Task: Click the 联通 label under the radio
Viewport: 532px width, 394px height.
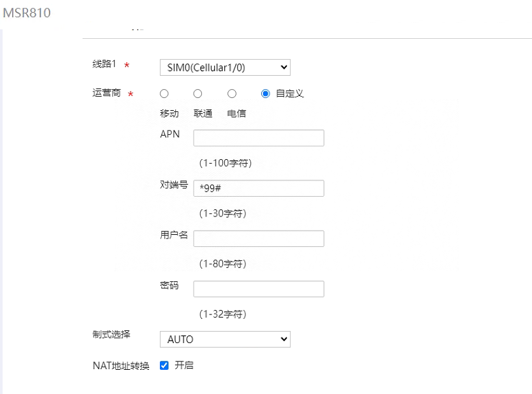Action: [203, 114]
